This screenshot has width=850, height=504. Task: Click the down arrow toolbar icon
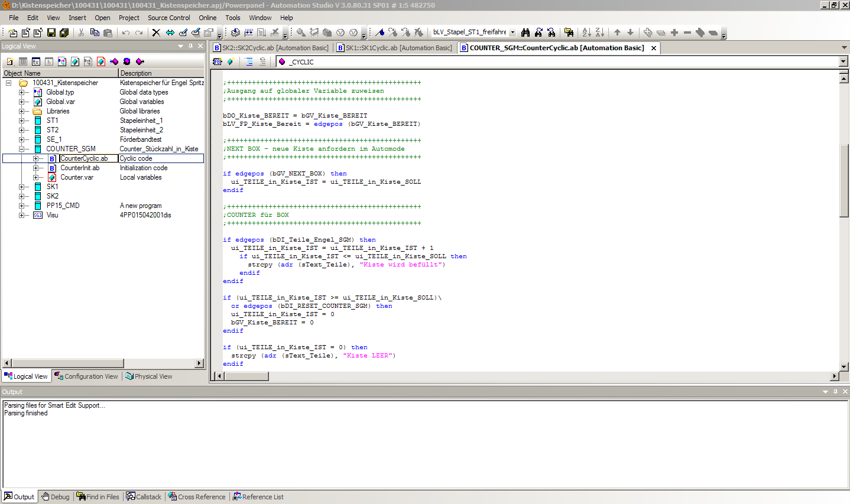coord(630,32)
